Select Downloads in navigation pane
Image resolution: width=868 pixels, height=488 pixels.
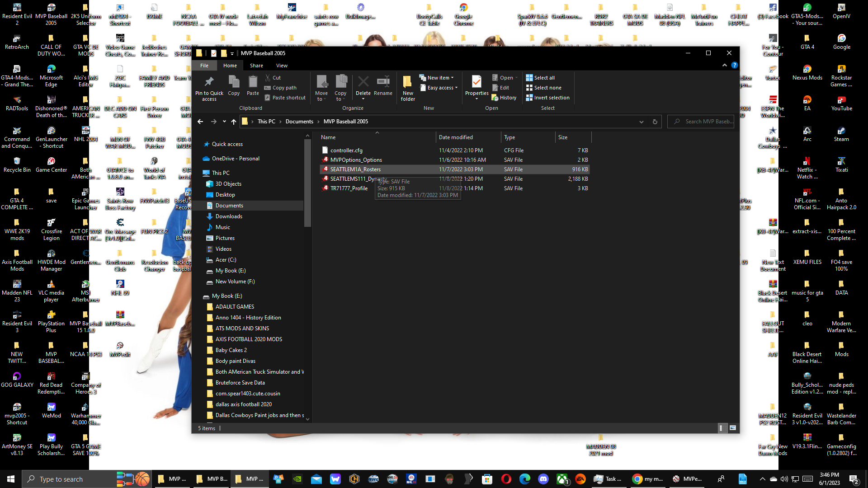tap(229, 216)
